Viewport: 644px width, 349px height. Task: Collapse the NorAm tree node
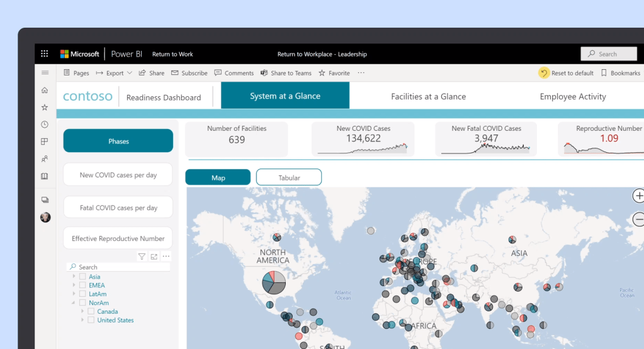[74, 302]
